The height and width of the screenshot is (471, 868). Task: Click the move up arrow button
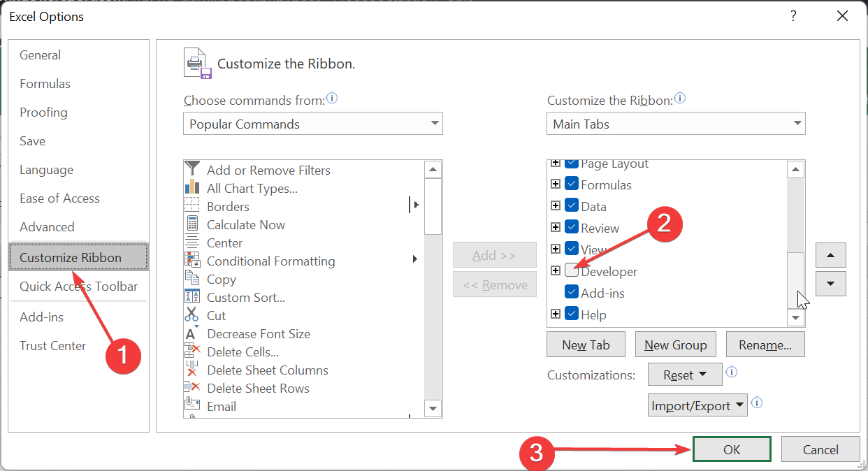click(x=830, y=256)
